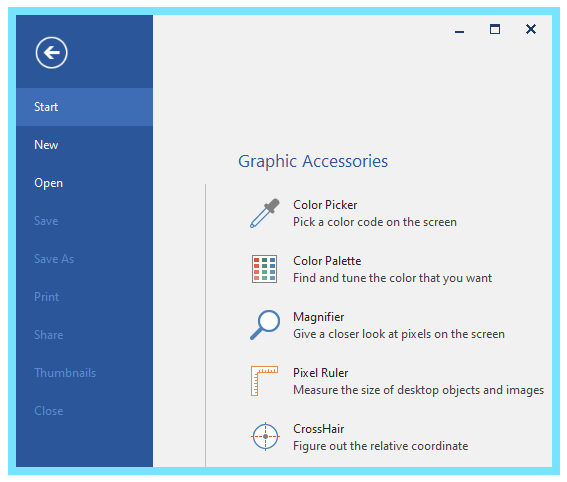This screenshot has width=567, height=482.
Task: Select Print in the sidebar
Action: pos(85,297)
